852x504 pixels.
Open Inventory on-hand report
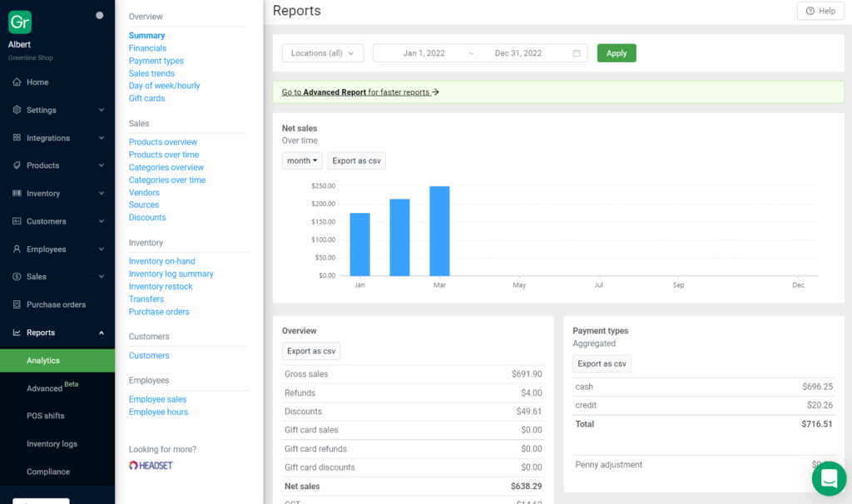(162, 261)
